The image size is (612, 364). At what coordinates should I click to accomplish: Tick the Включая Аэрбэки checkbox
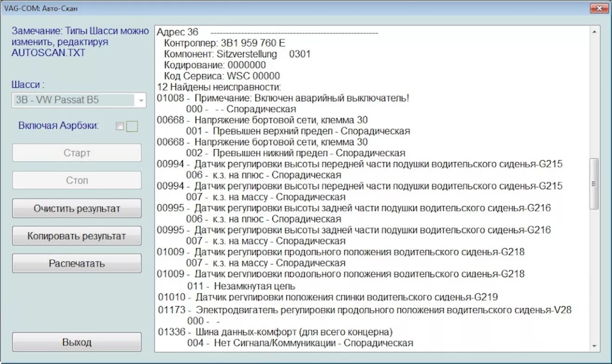click(120, 126)
